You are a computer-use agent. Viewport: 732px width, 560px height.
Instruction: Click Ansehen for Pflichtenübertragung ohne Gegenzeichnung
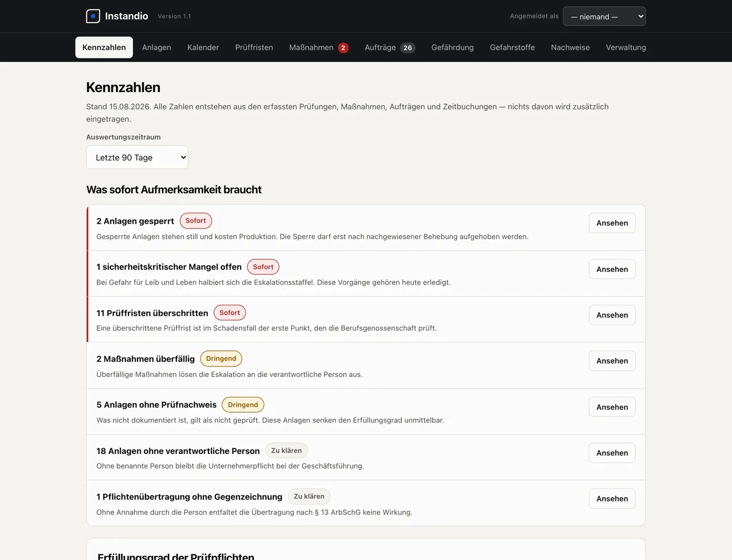pos(612,499)
